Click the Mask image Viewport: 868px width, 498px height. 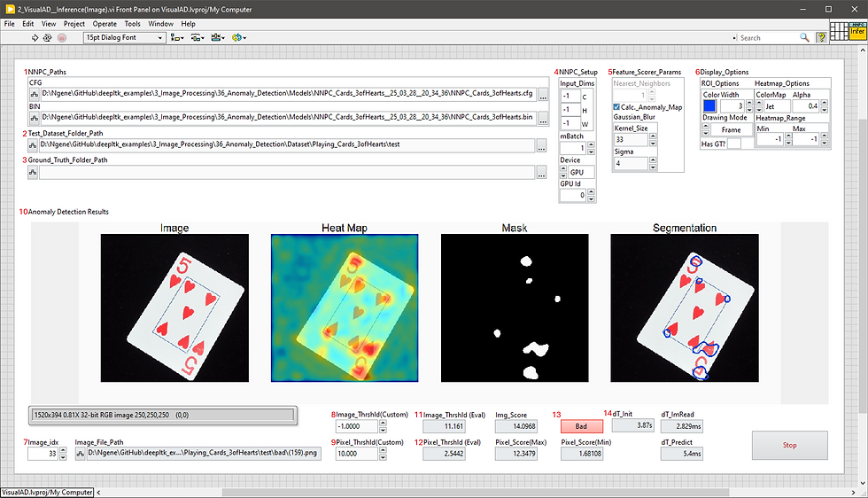tap(515, 308)
